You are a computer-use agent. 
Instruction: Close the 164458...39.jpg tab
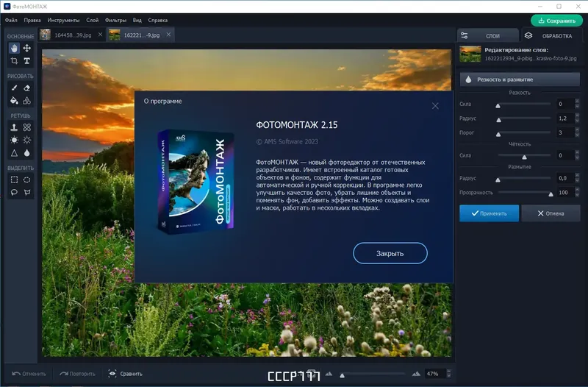point(100,35)
